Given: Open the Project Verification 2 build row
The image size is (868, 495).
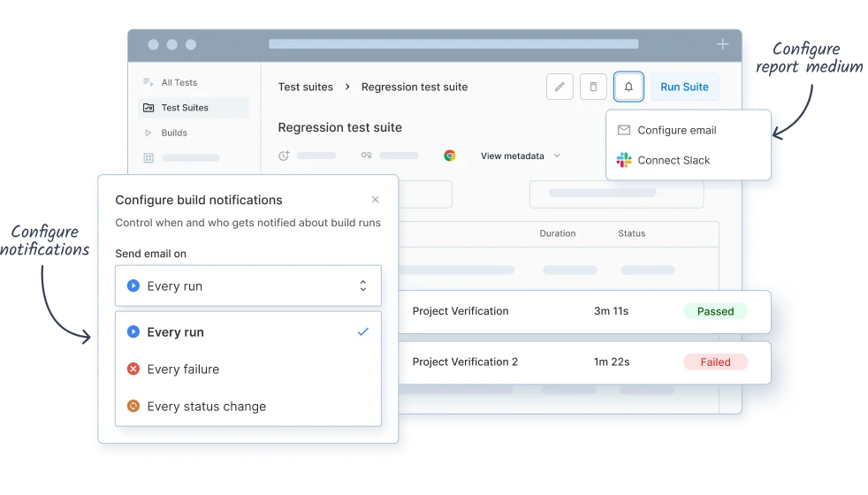Looking at the screenshot, I should 584,362.
